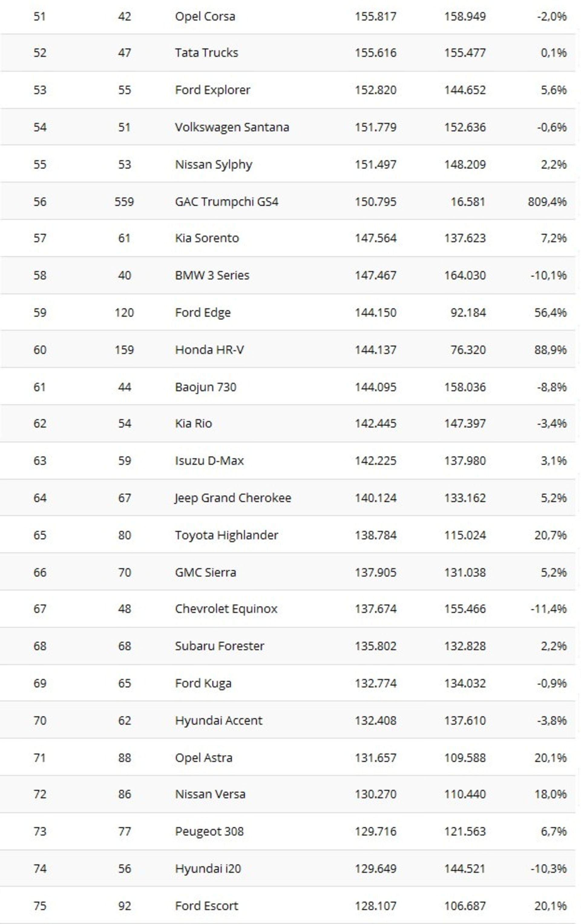
Task: Click the Kia Sorento sales figure 147.564
Action: pos(375,238)
